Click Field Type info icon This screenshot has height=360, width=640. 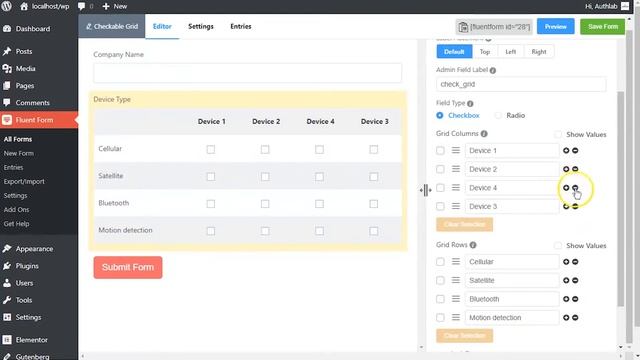tap(470, 103)
